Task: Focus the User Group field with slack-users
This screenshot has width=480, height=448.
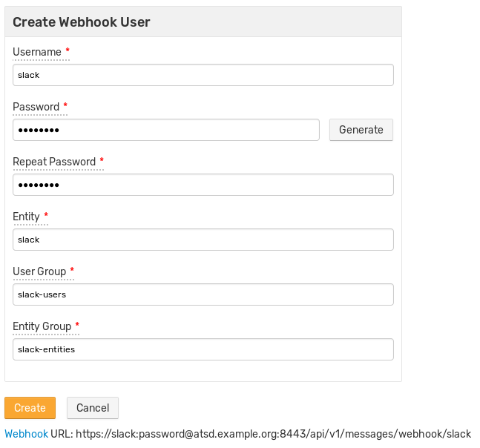Action: point(203,294)
